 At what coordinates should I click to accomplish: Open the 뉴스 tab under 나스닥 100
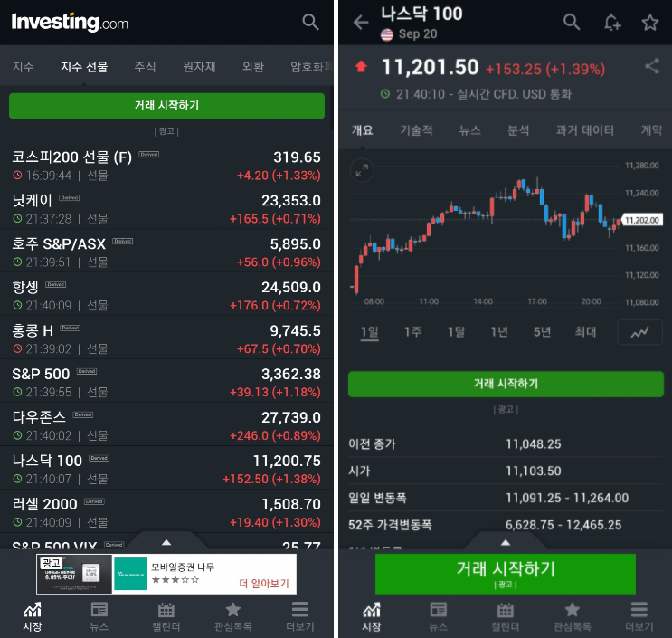[x=469, y=130]
